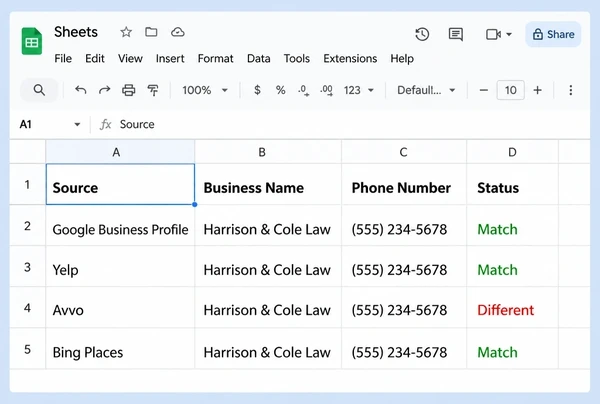Undo the last action
600x404 pixels.
click(80, 90)
